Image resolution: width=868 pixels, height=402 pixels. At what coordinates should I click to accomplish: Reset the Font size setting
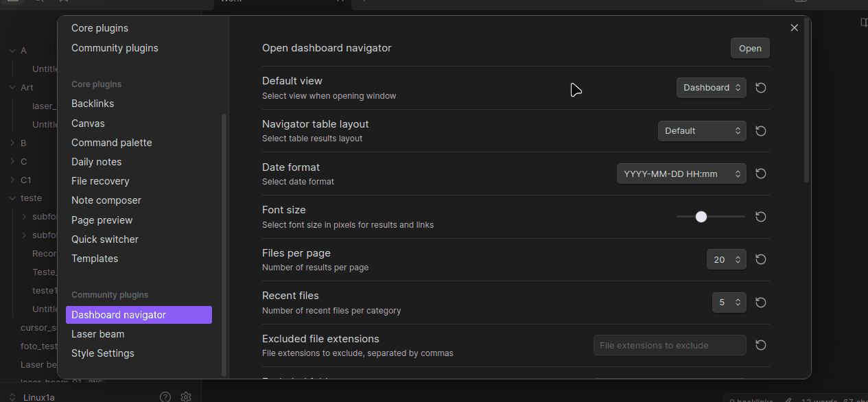pos(760,216)
